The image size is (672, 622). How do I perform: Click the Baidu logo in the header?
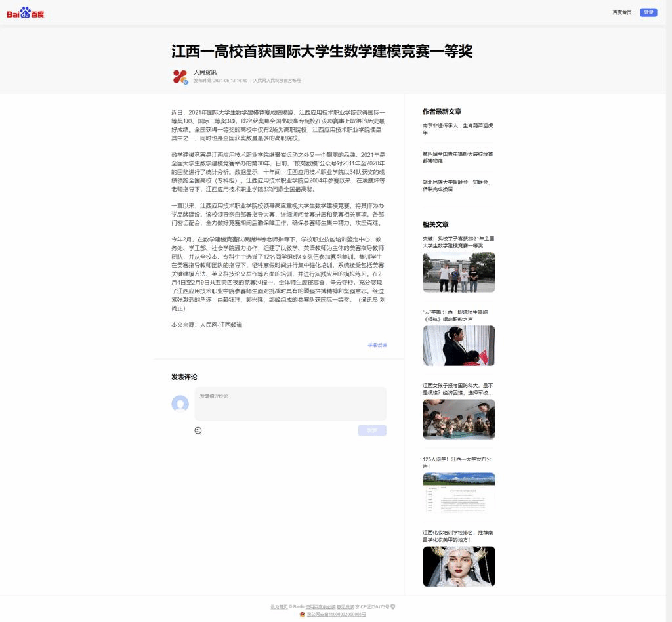coord(26,13)
